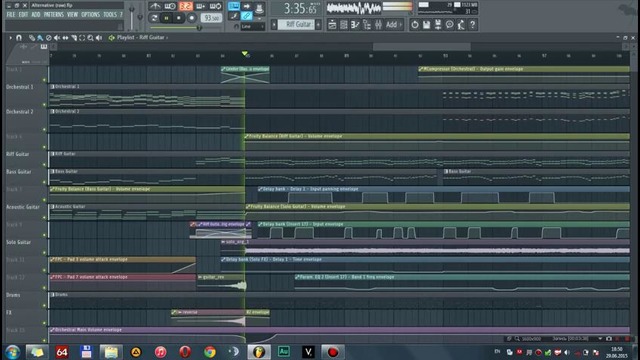This screenshot has width=640, height=360.
Task: Select the playlist slice tool
Action: [74, 38]
